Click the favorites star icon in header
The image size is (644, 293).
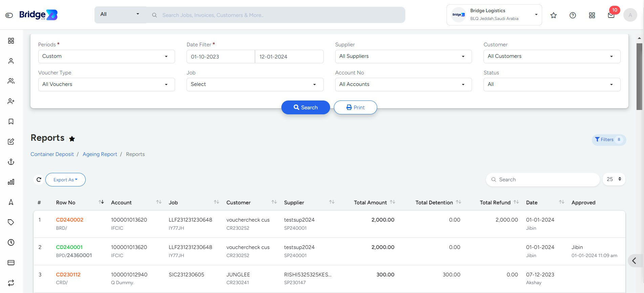[554, 15]
